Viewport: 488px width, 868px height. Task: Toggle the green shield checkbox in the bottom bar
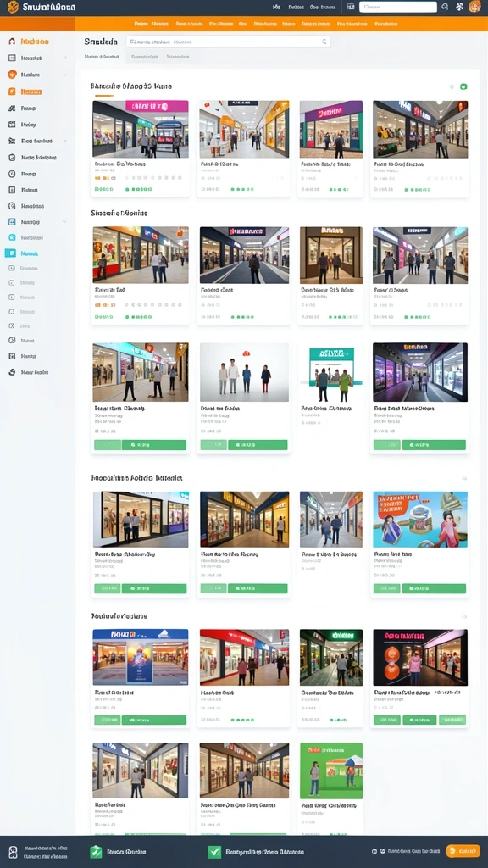pos(96,852)
